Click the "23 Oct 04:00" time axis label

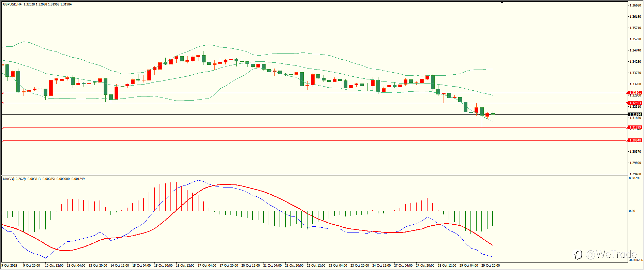click(338, 266)
